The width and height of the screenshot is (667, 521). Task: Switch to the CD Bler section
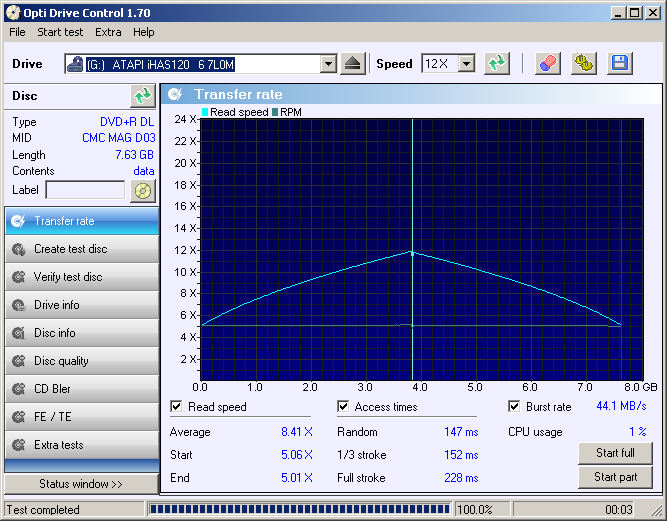(x=82, y=389)
